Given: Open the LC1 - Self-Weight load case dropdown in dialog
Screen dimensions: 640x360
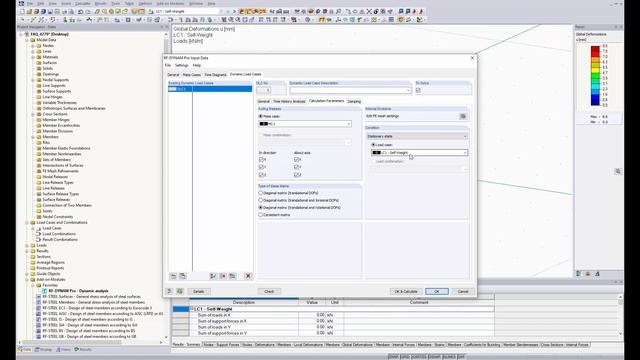Looking at the screenshot, I should point(419,153).
